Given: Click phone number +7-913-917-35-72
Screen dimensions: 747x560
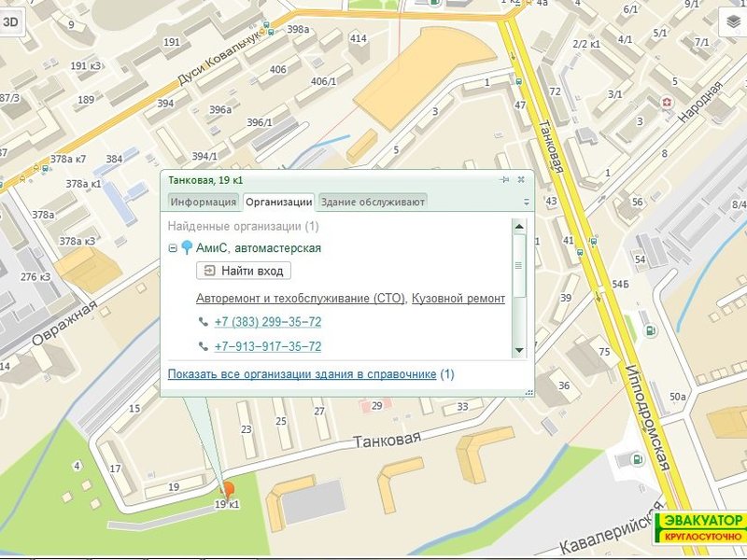Looking at the screenshot, I should click(268, 346).
